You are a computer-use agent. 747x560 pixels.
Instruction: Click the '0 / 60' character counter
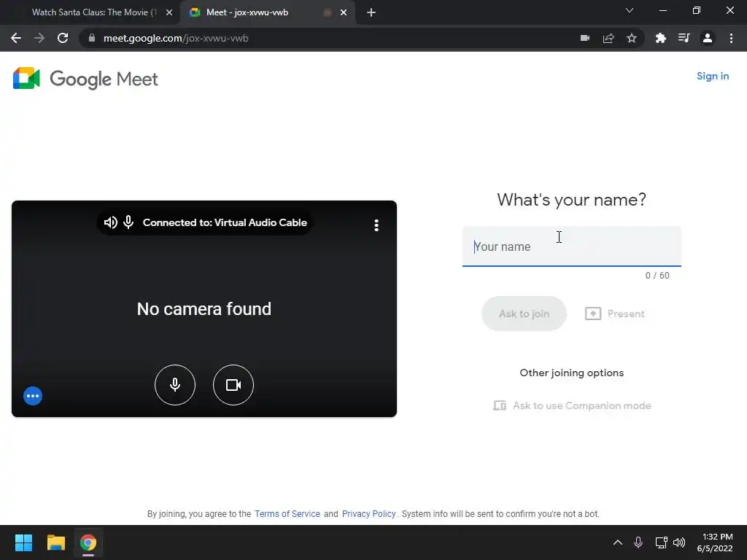[657, 276]
